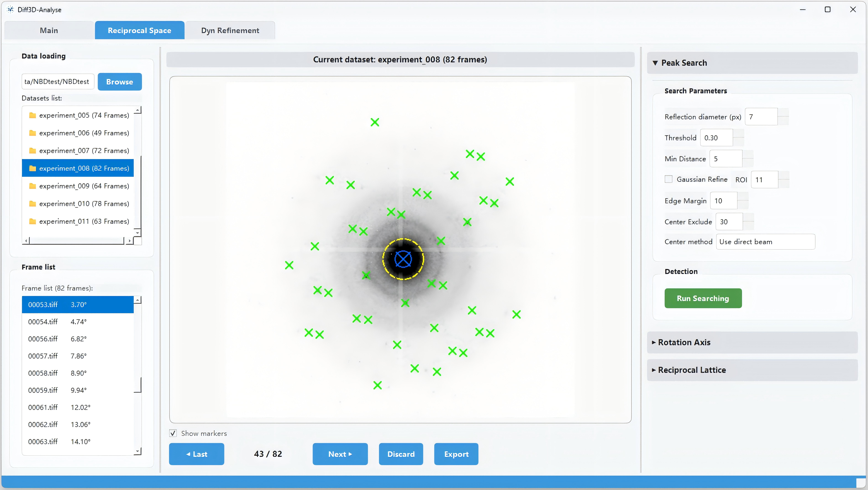Image resolution: width=868 pixels, height=490 pixels.
Task: Click the frame list scroll-up arrow
Action: coord(137,300)
